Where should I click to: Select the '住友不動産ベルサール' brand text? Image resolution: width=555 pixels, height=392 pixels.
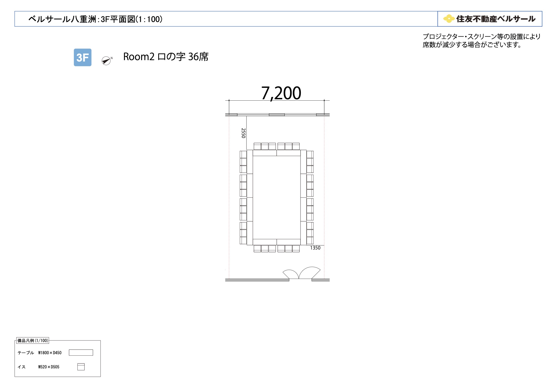[x=496, y=19]
